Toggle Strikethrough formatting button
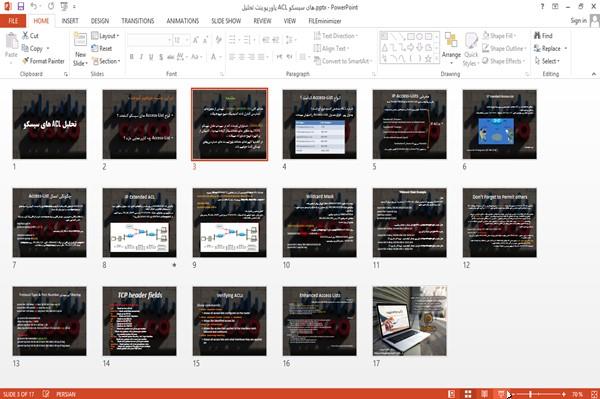Viewport: 600px width, 399px height. [171, 57]
